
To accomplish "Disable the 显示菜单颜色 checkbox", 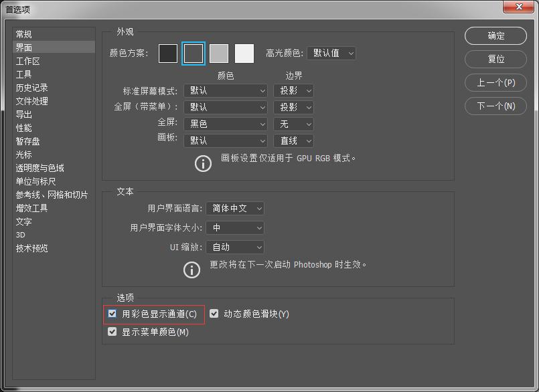I will click(112, 330).
